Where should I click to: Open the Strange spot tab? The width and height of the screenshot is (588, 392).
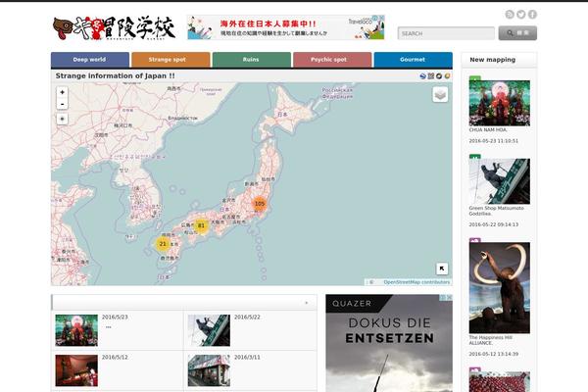click(171, 60)
